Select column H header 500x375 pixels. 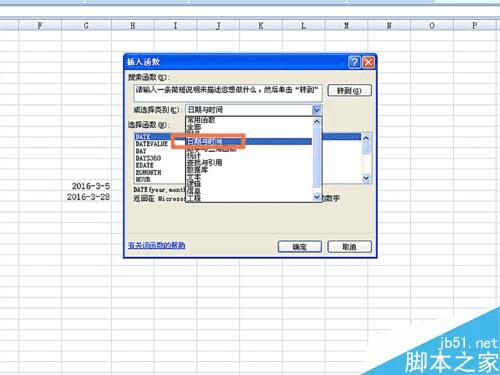coord(133,26)
